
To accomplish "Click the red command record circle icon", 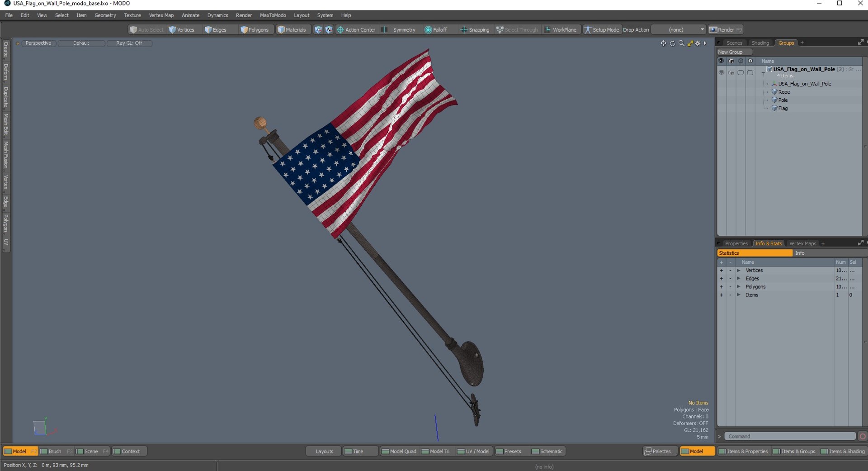I will (863, 436).
